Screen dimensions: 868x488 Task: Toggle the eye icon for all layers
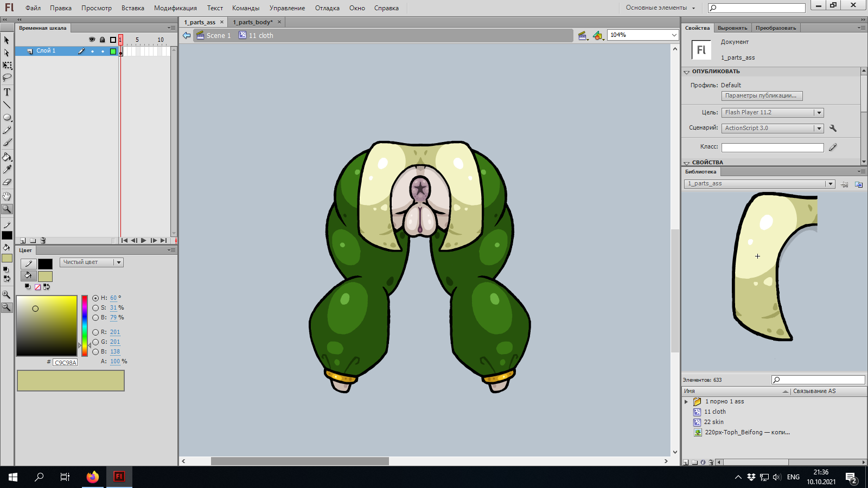pyautogui.click(x=92, y=40)
